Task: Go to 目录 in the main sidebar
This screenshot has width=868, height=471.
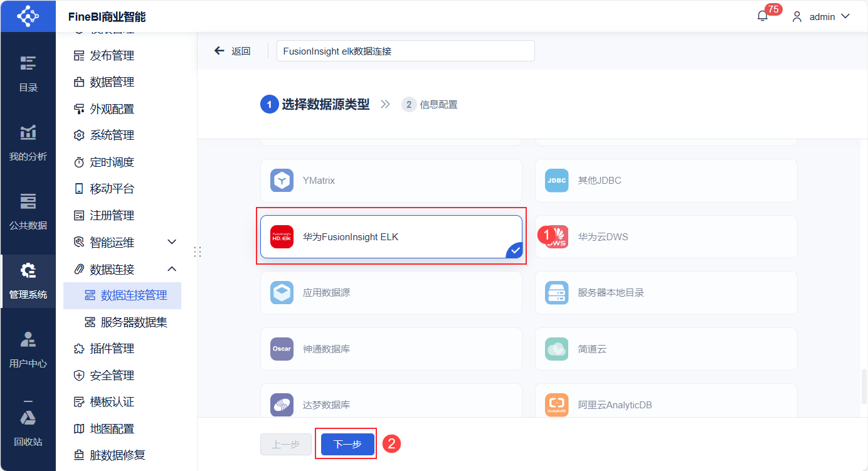Action: click(x=28, y=74)
